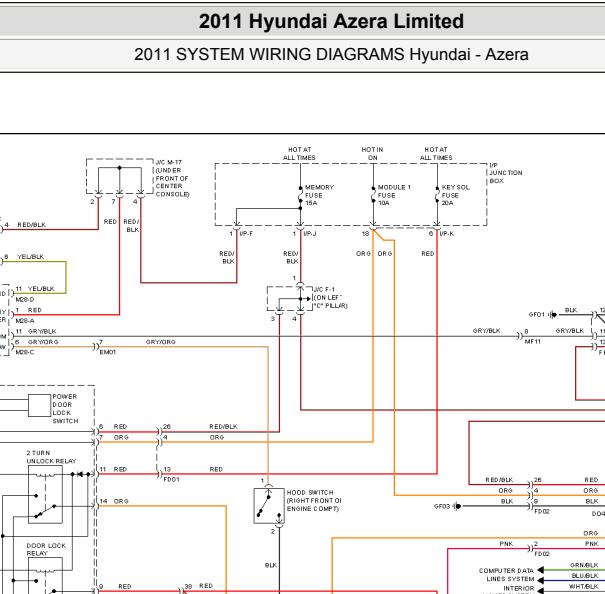Click the Memory fuse symbol
Viewport: 605px width, 594px height.
(x=300, y=195)
